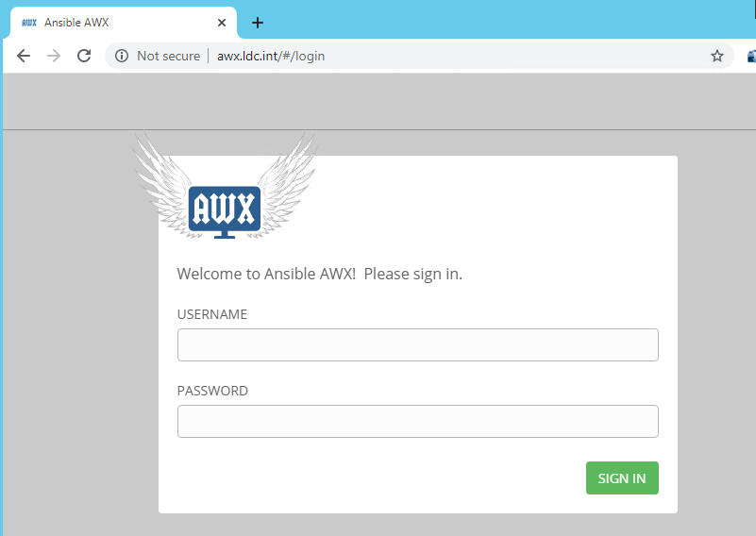The width and height of the screenshot is (756, 536).
Task: Click the AWX favicon in the tab
Action: 29,23
